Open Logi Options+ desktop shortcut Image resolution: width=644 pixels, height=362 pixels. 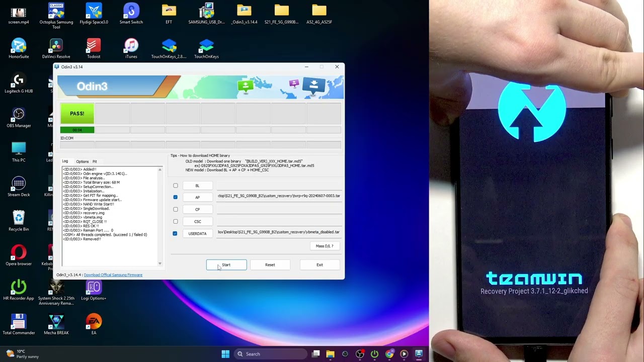click(94, 290)
